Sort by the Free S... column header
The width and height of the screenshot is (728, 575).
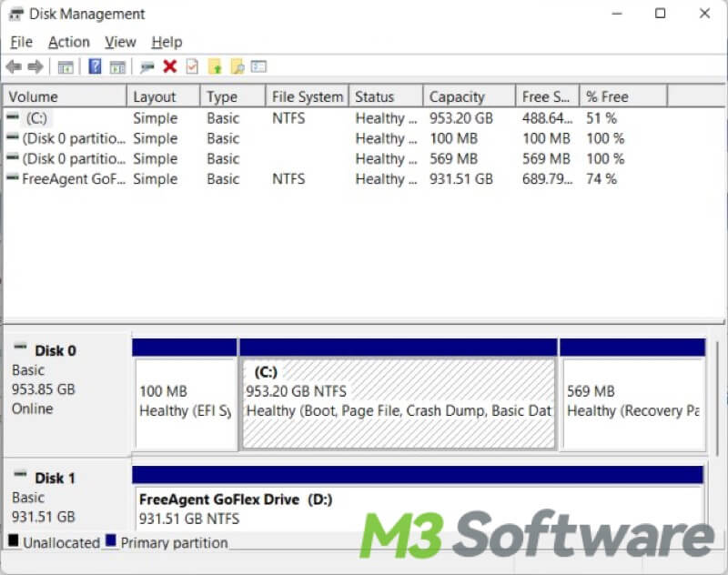coord(548,96)
